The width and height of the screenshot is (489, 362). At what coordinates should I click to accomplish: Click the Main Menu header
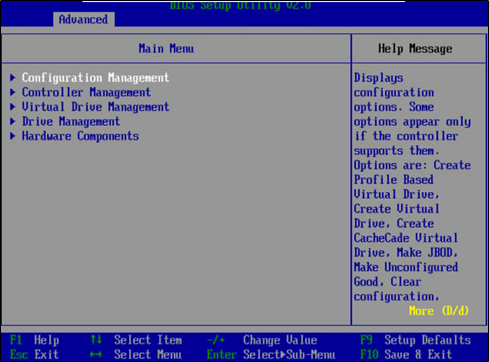(166, 49)
